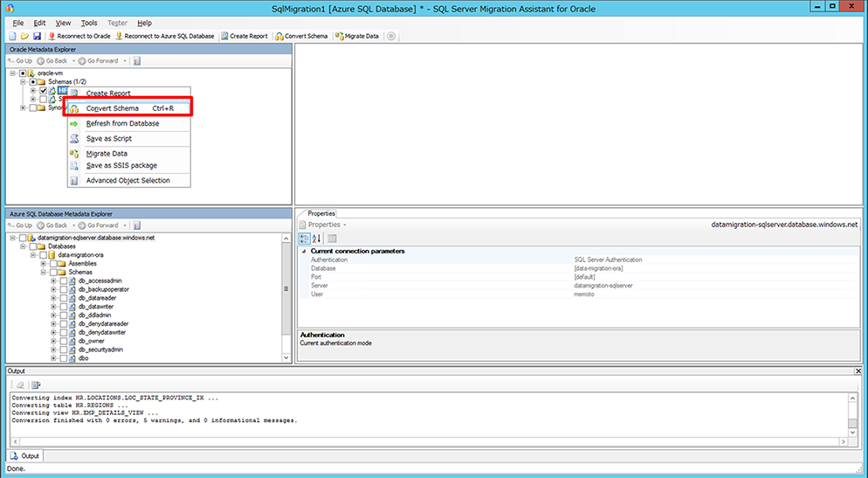
Task: Click Go Back in Azure SQL Database Metadata Explorer
Action: (52, 225)
